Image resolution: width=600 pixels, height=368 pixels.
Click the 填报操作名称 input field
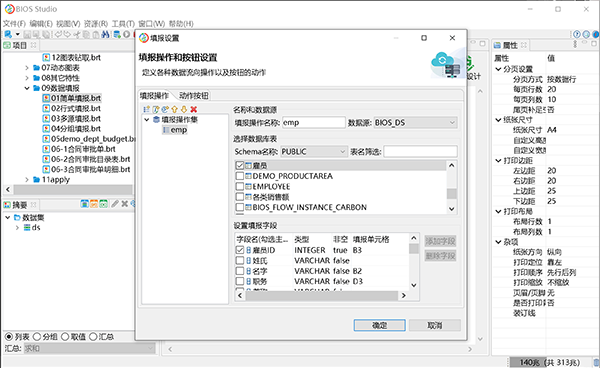(x=314, y=123)
